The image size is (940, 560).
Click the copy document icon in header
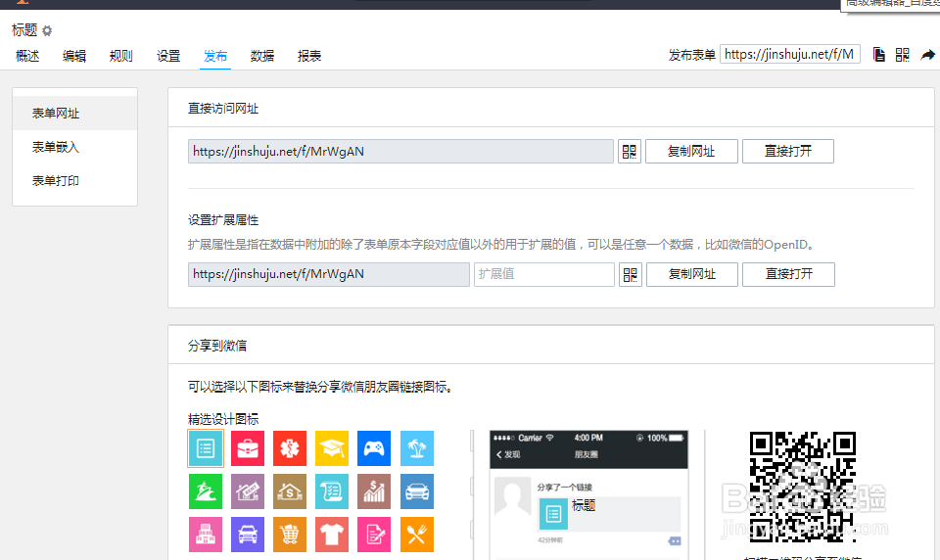(x=879, y=55)
